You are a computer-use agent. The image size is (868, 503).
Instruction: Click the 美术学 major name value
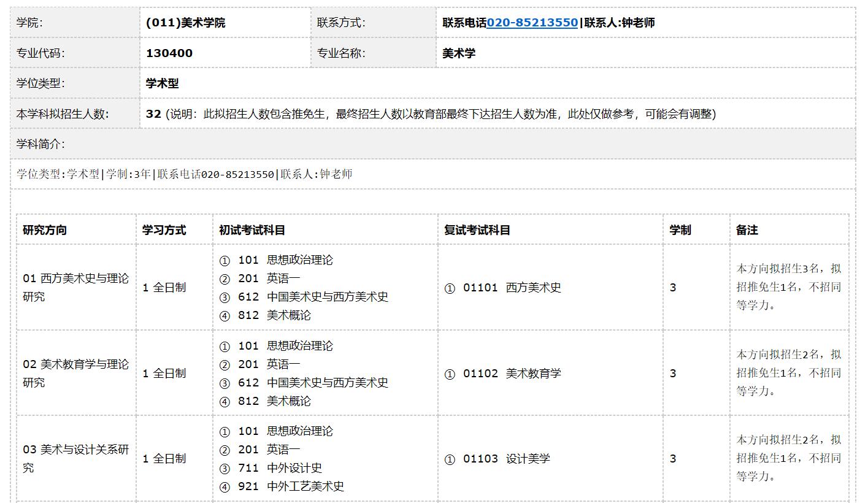459,53
